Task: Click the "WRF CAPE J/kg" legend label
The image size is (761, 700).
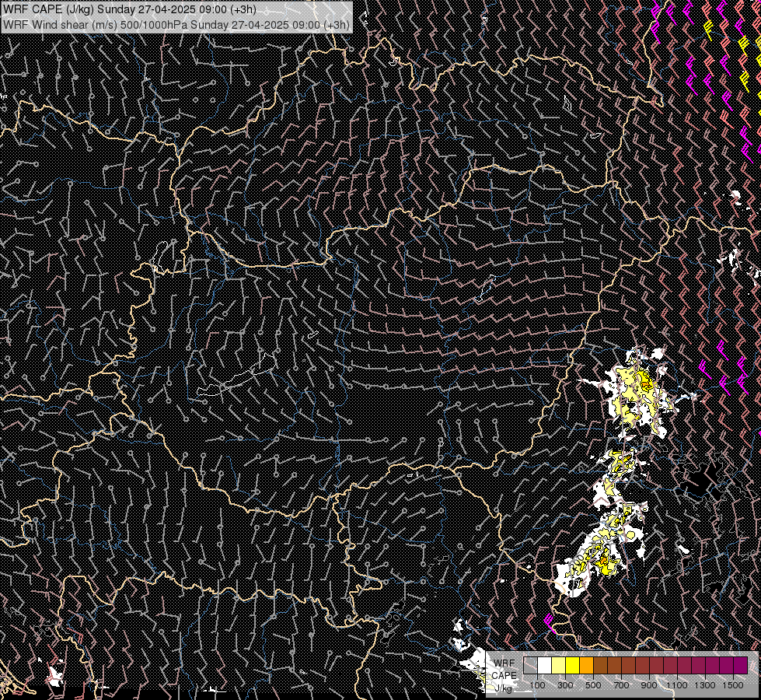Action: click(504, 676)
